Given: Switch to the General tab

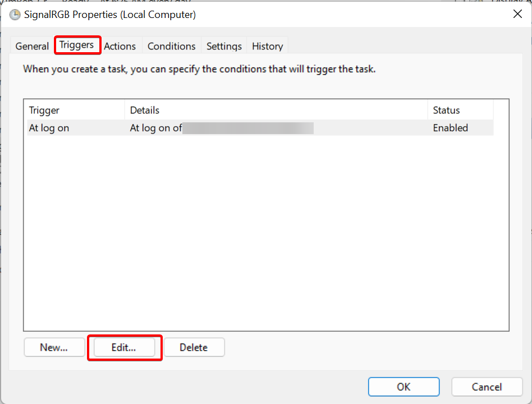Looking at the screenshot, I should (x=33, y=46).
